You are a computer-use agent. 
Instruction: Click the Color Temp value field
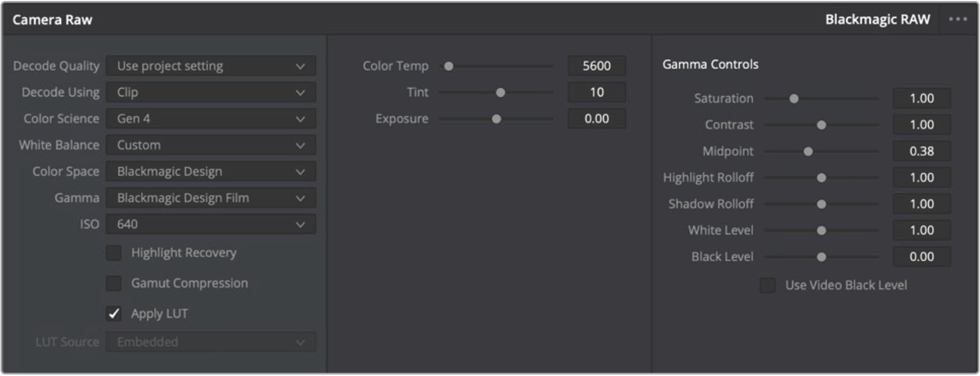click(596, 66)
